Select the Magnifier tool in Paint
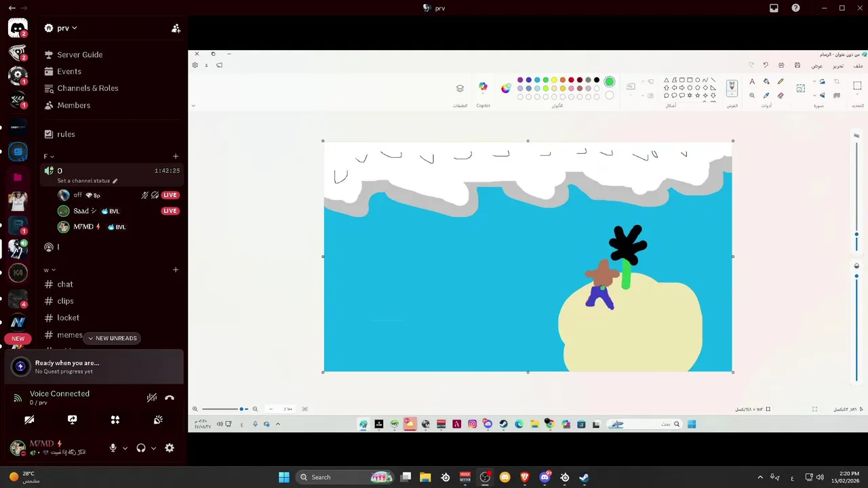Viewport: 868px width, 488px height. [752, 96]
